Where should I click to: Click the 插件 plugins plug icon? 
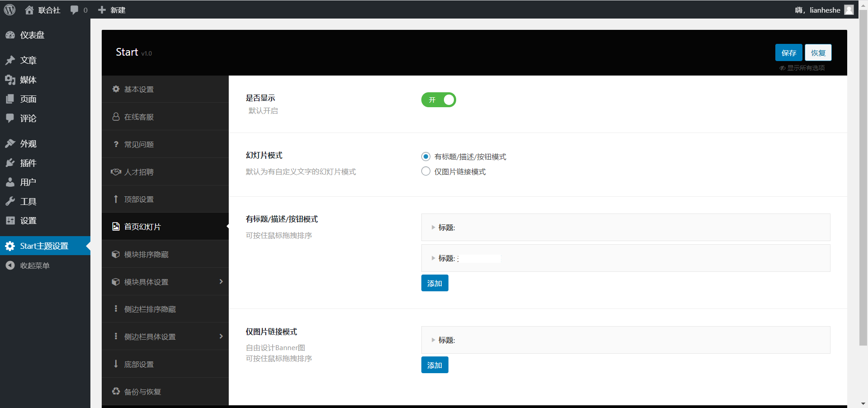(10, 163)
